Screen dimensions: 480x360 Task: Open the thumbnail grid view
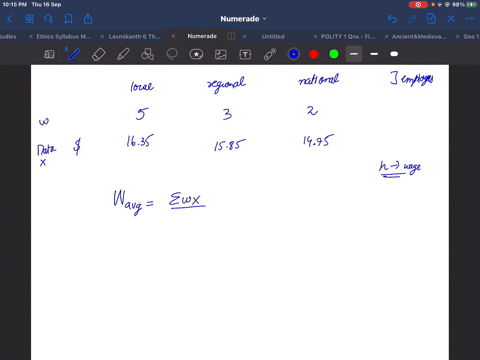click(29, 19)
